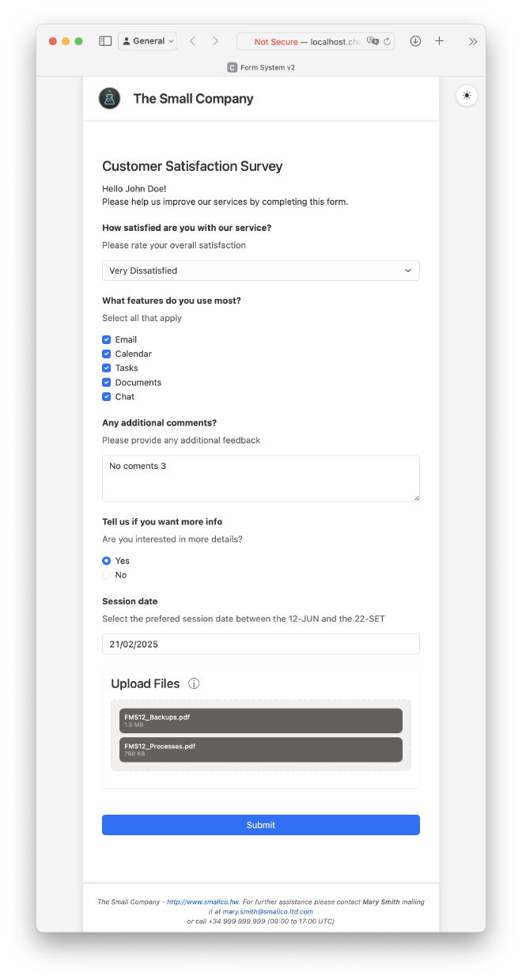This screenshot has width=522, height=980.
Task: Uncheck the Email feature checkbox
Action: [x=106, y=339]
